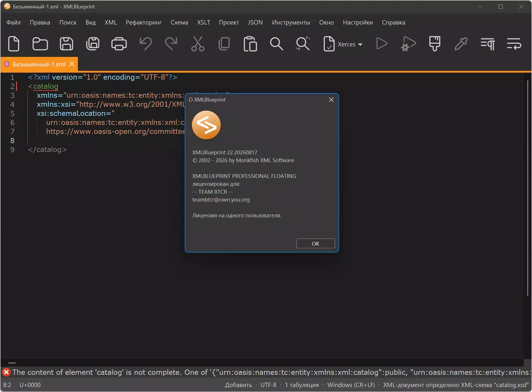This screenshot has height=392, width=532.
Task: Click the closing </catalog> tag on line 9
Action: tap(47, 149)
